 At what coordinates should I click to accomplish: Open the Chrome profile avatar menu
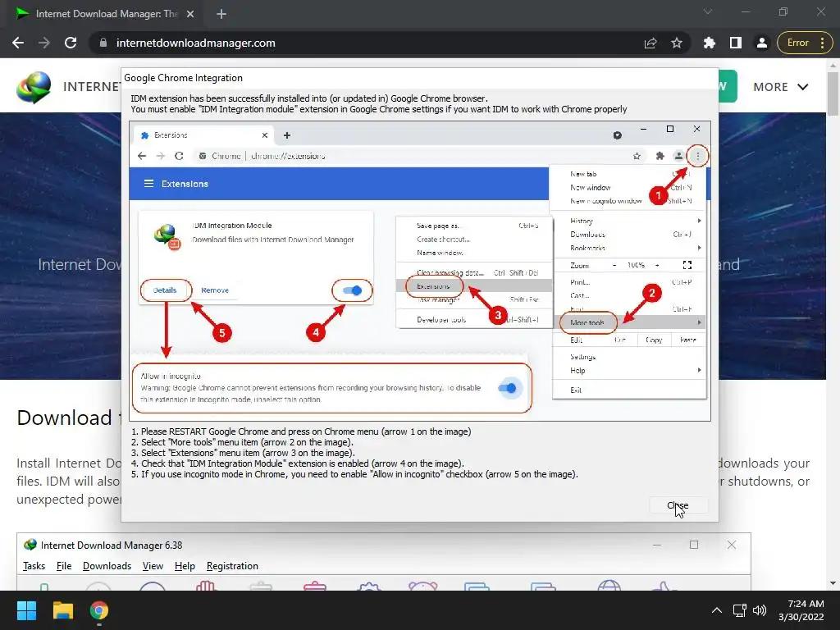762,43
